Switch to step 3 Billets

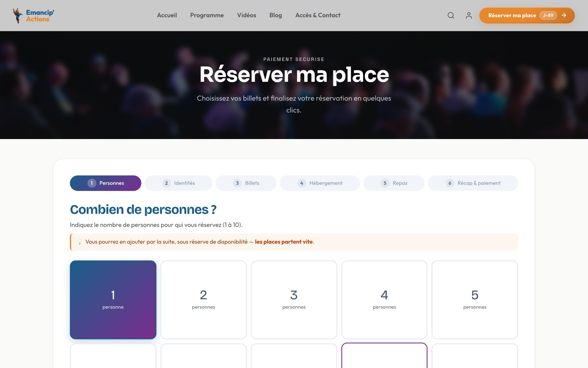[x=246, y=183]
